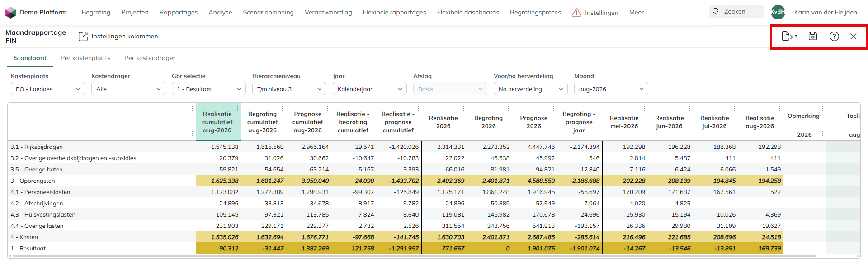Close the Maandrapportage with X icon
Screen dimensions: 868x264
[x=853, y=36]
